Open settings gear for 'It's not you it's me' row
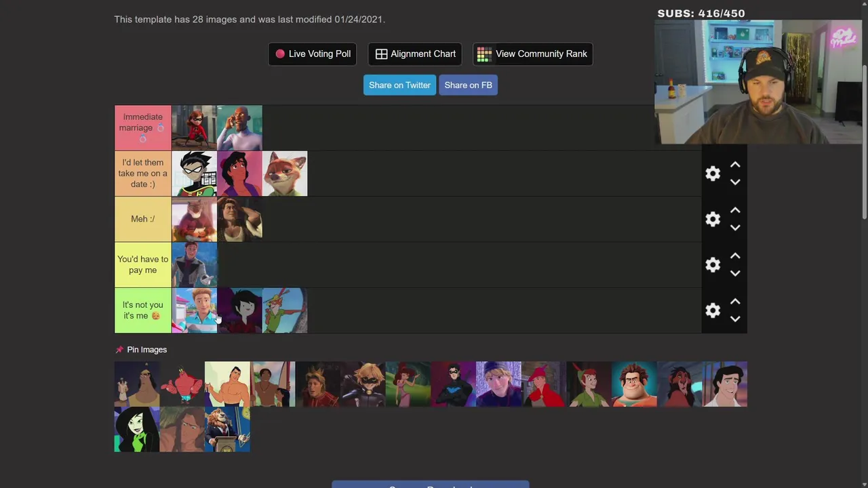This screenshot has height=488, width=868. (x=713, y=310)
